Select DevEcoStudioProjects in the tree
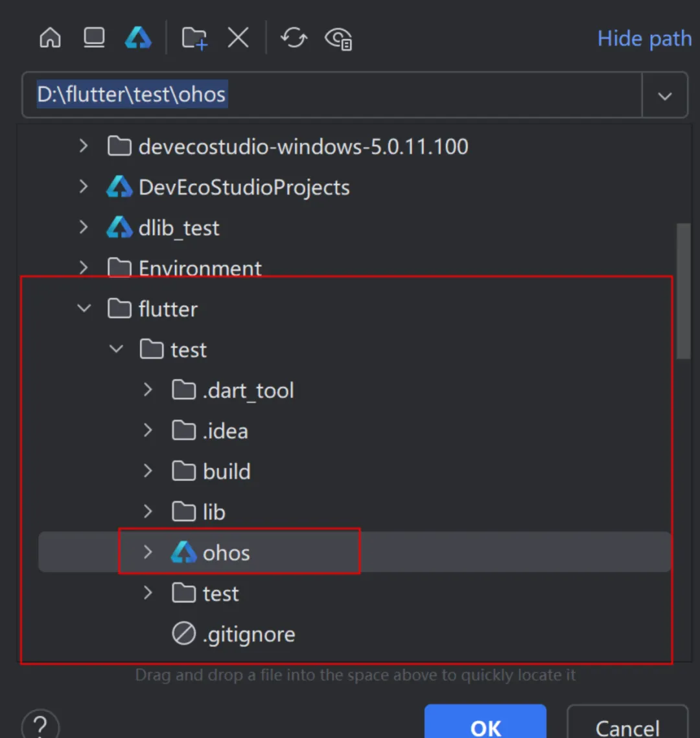Viewport: 700px width, 738px height. click(x=244, y=187)
